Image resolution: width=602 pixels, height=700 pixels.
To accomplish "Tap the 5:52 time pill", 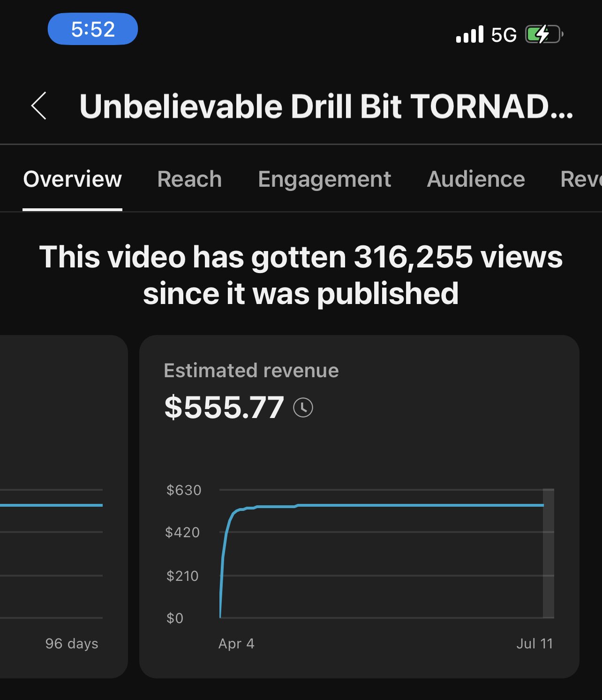I will (93, 29).
